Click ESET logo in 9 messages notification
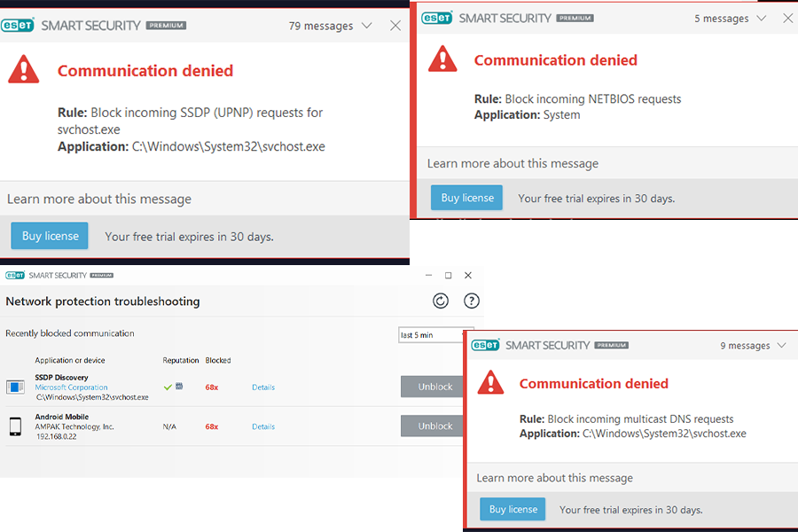 (x=486, y=345)
